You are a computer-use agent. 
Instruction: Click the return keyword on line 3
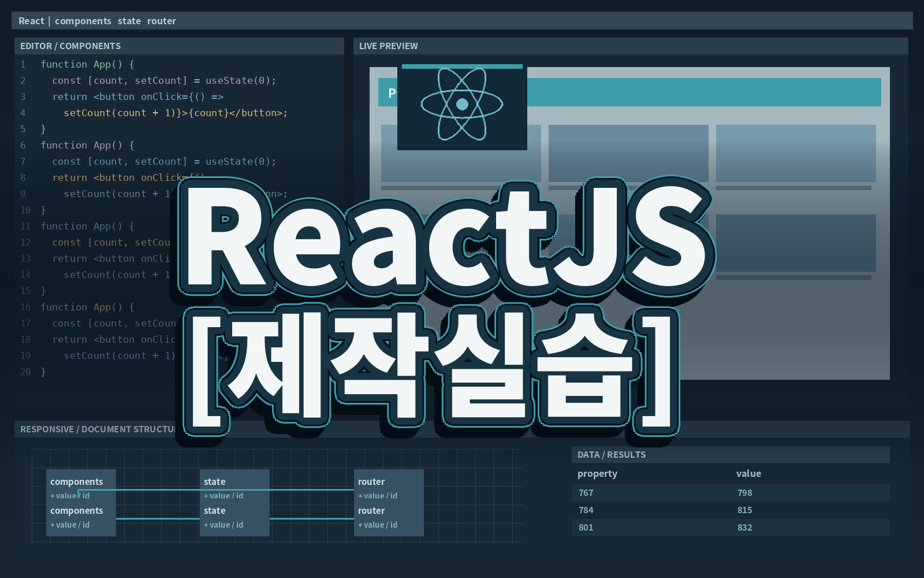point(70,97)
